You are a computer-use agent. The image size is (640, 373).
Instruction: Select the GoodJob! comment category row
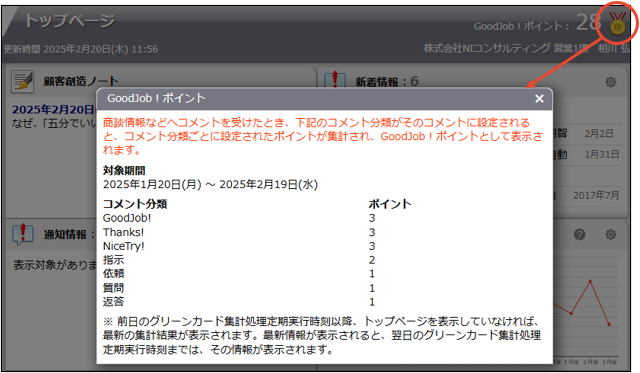click(x=239, y=218)
